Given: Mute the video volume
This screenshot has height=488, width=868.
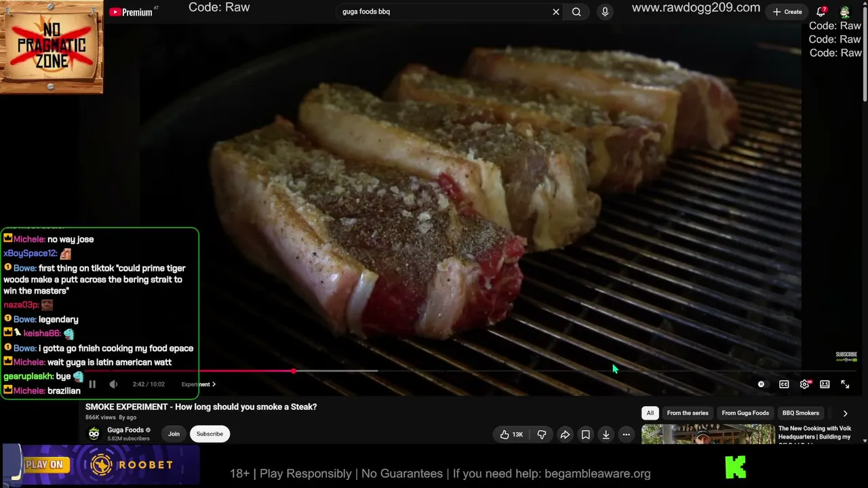Looking at the screenshot, I should [113, 384].
